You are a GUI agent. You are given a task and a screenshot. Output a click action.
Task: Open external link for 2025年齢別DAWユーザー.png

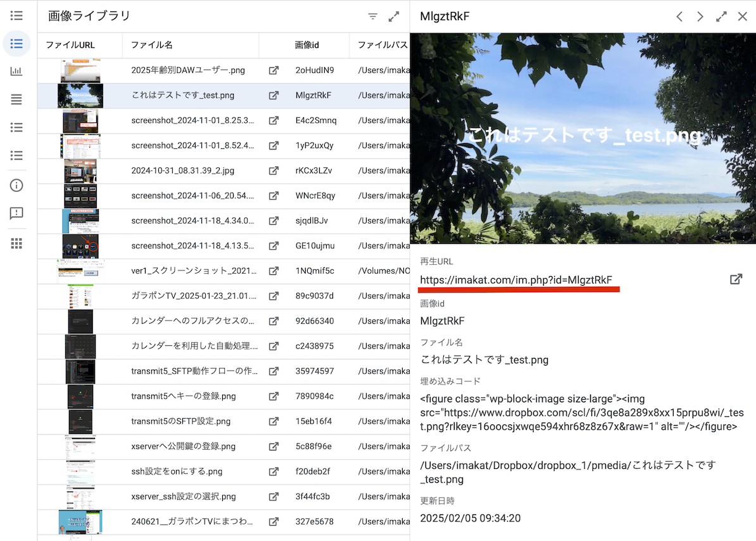tap(274, 70)
